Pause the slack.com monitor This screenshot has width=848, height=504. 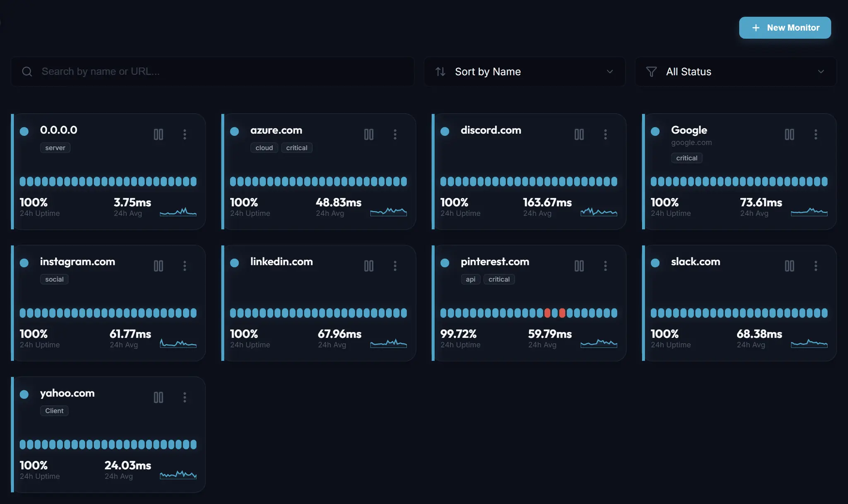pos(789,266)
